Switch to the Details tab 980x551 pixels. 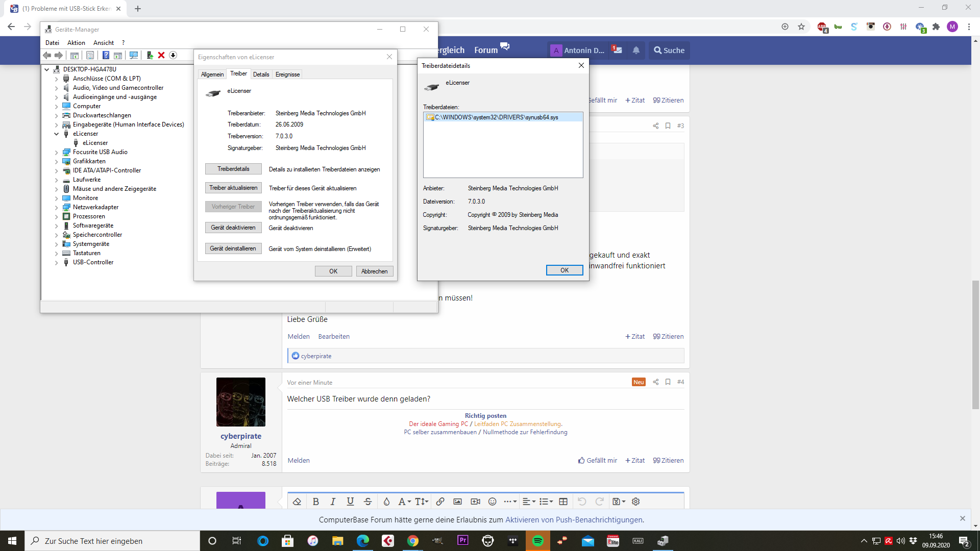[261, 74]
